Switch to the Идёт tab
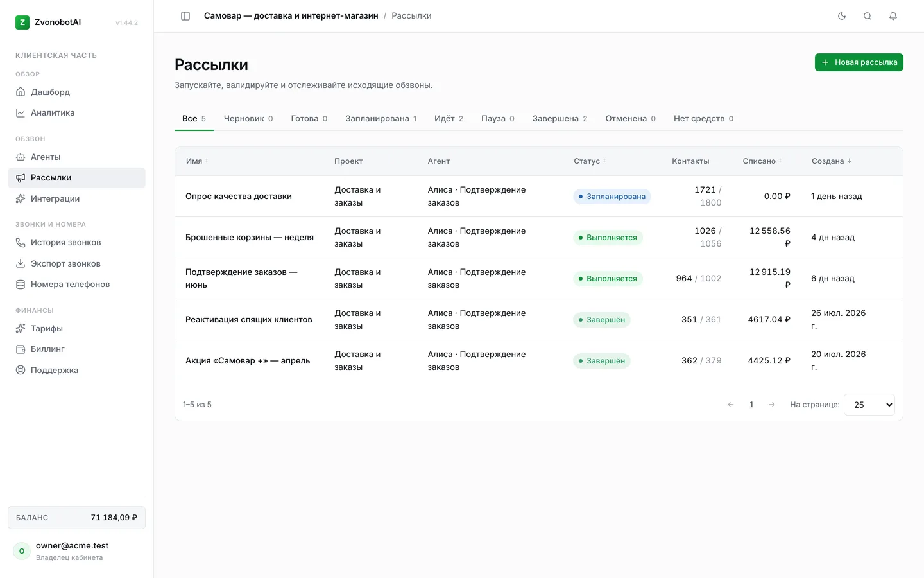The image size is (924, 578). pos(449,119)
